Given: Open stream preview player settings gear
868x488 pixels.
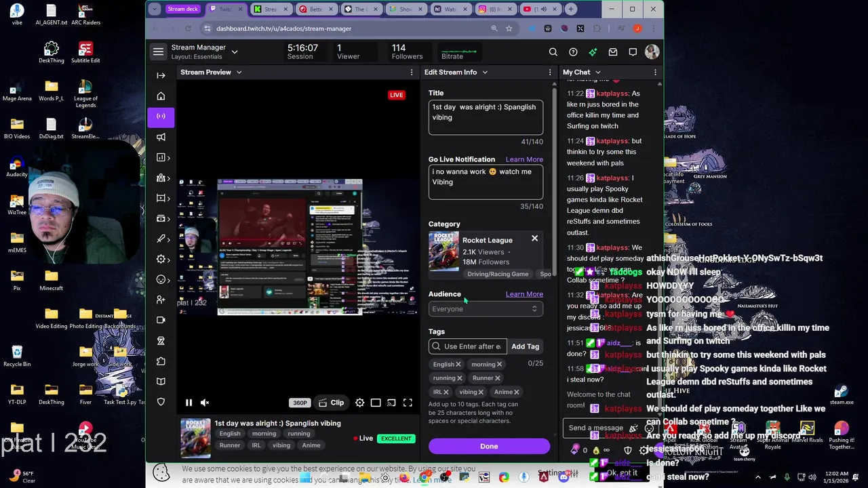Looking at the screenshot, I should 360,403.
